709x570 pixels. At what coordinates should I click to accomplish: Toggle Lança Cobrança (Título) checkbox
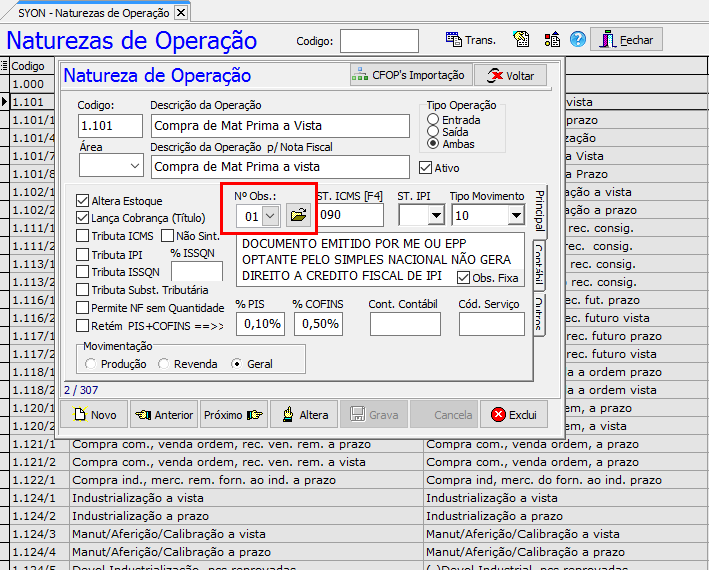(82, 218)
